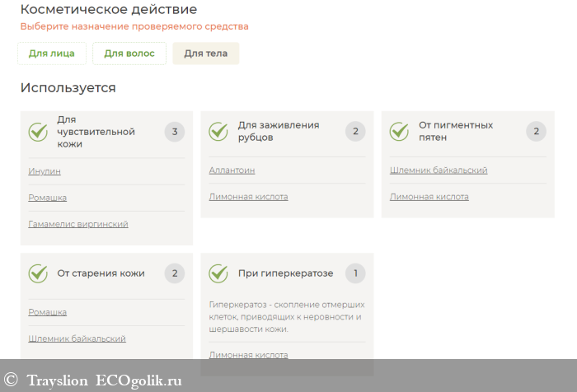Choose the Для тела tab
The image size is (577, 392).
[x=206, y=54]
